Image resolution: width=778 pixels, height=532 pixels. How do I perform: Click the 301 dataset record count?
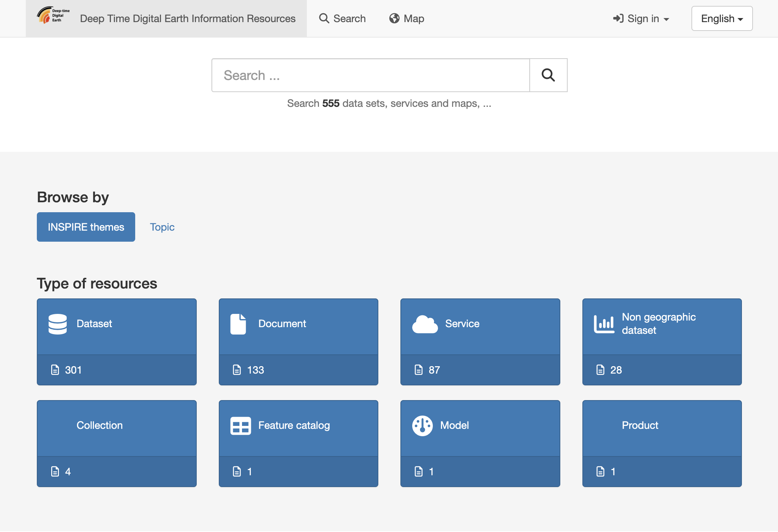click(x=73, y=370)
